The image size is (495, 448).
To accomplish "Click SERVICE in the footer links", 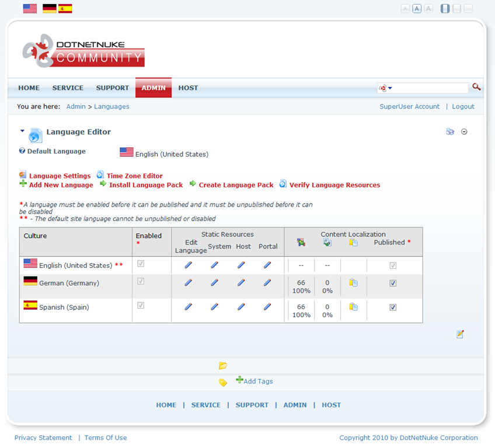I will 206,405.
